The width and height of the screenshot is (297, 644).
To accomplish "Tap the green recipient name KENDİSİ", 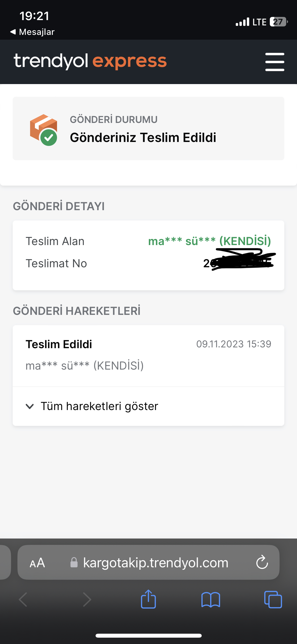I will point(209,241).
